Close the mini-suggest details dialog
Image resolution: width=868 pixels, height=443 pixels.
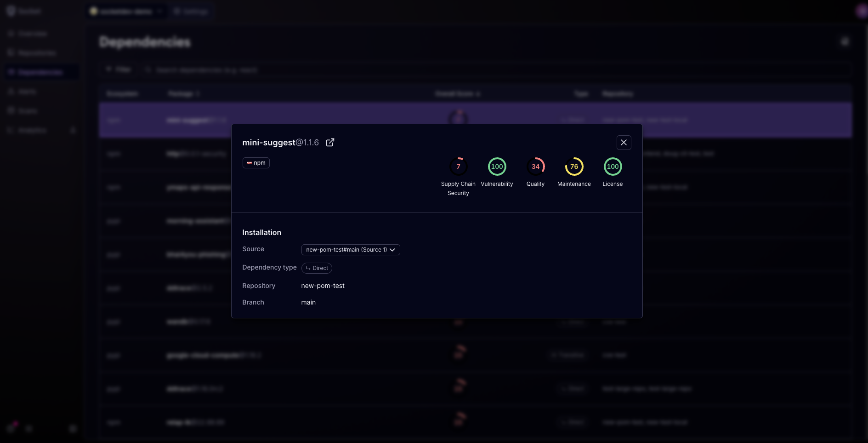624,143
